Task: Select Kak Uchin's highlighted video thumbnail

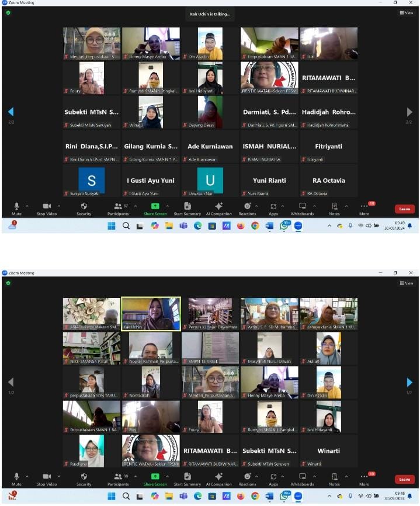Action: click(x=151, y=314)
